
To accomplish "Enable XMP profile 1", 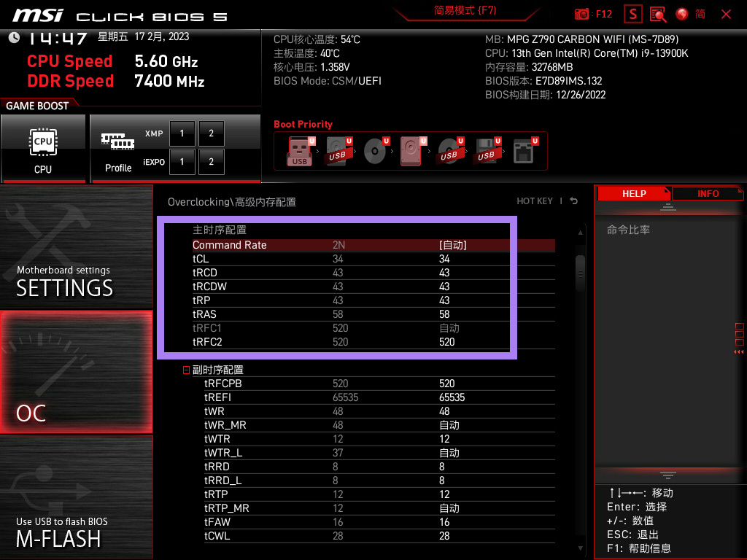I will click(x=182, y=133).
